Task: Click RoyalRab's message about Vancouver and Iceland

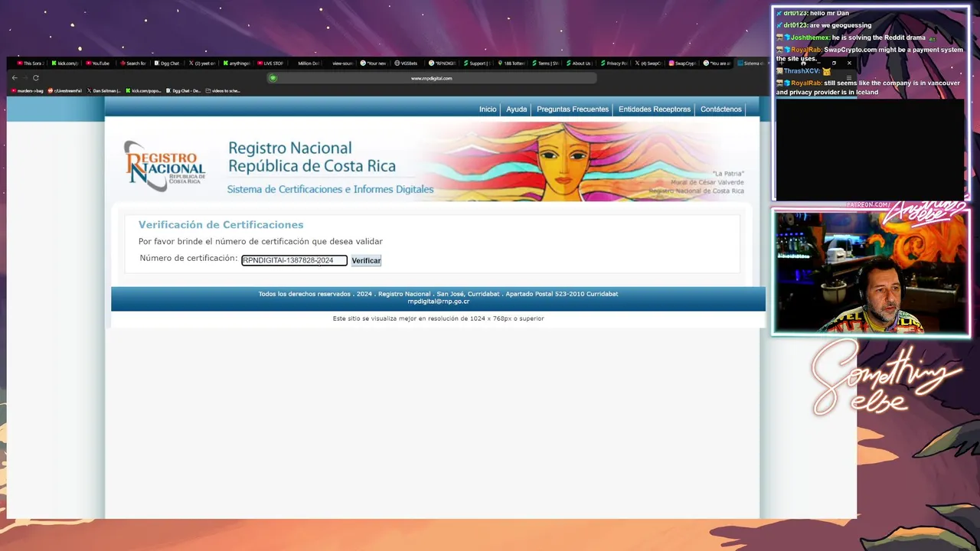Action: (868, 87)
